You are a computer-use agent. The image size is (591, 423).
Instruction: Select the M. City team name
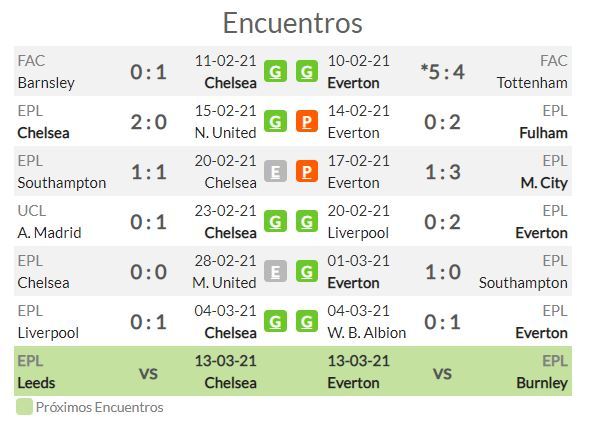point(544,183)
